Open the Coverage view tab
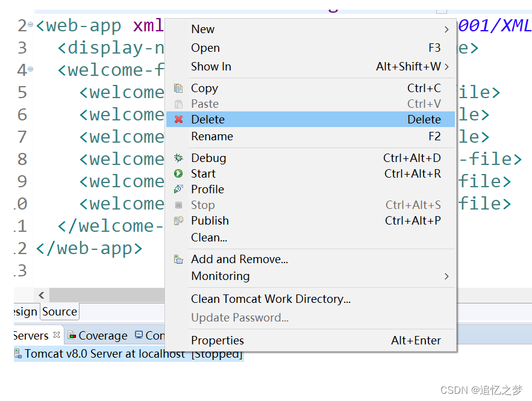This screenshot has height=401, width=532. click(98, 335)
